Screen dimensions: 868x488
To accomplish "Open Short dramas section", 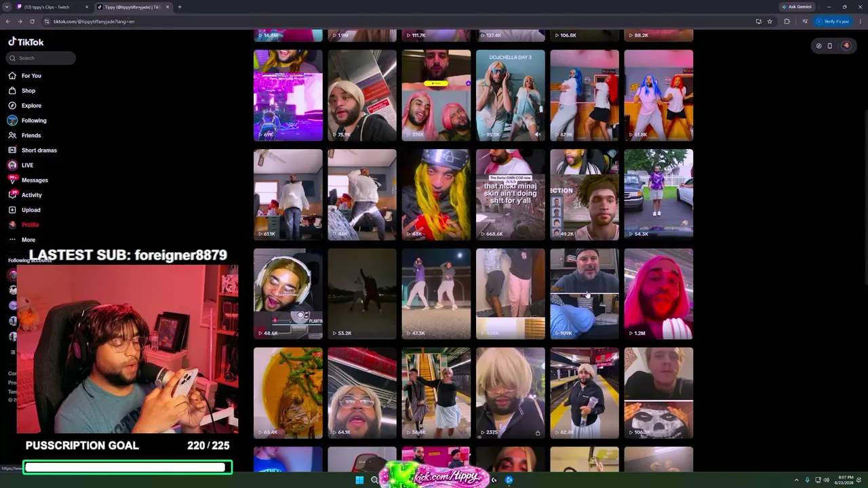I will (33, 150).
